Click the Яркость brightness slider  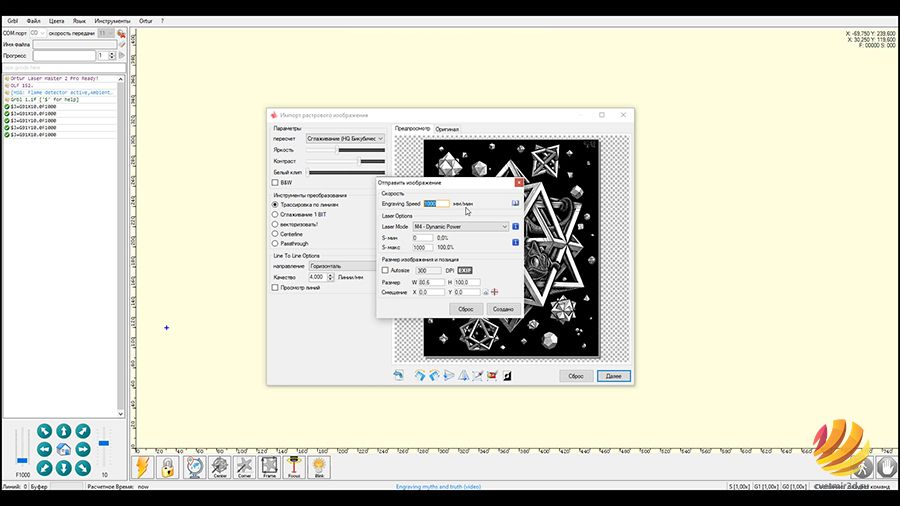(345, 150)
